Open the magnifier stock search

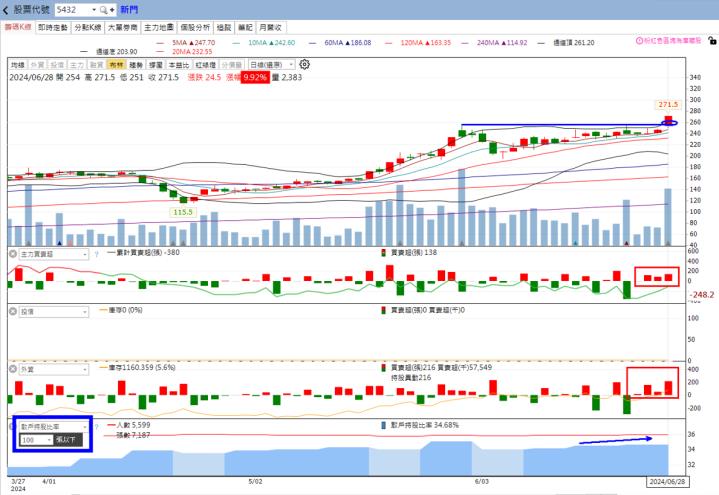[x=104, y=10]
